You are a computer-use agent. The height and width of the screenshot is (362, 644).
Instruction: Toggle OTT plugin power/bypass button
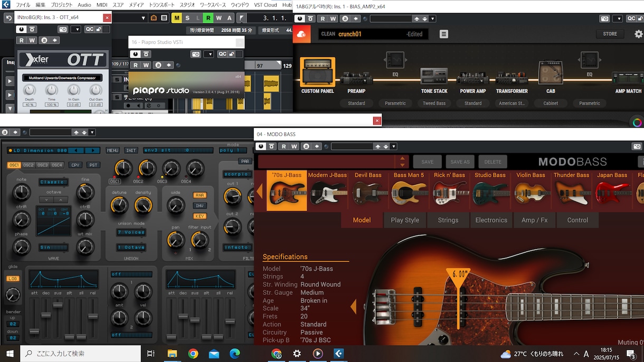(22, 30)
